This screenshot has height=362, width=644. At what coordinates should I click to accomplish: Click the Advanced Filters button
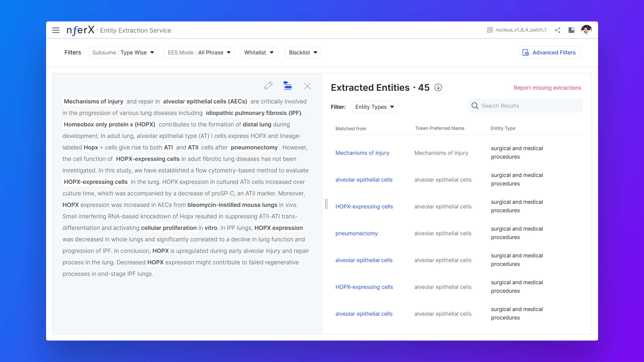(549, 53)
